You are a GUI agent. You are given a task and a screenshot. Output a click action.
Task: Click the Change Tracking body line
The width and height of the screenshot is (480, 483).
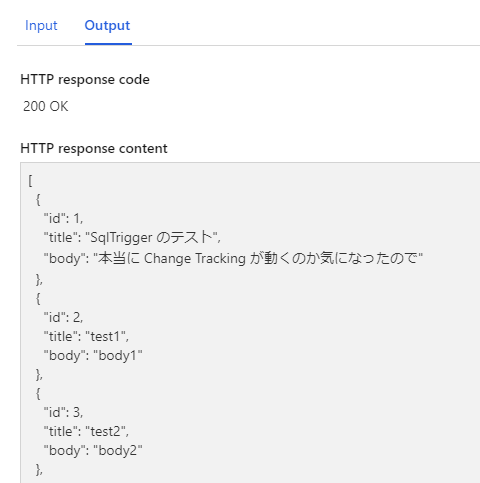click(233, 258)
